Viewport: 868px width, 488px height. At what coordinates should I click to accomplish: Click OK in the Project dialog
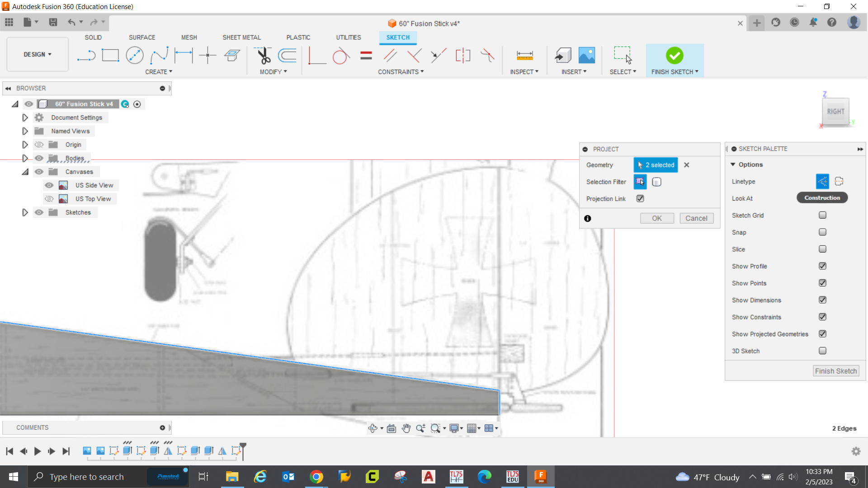point(656,218)
